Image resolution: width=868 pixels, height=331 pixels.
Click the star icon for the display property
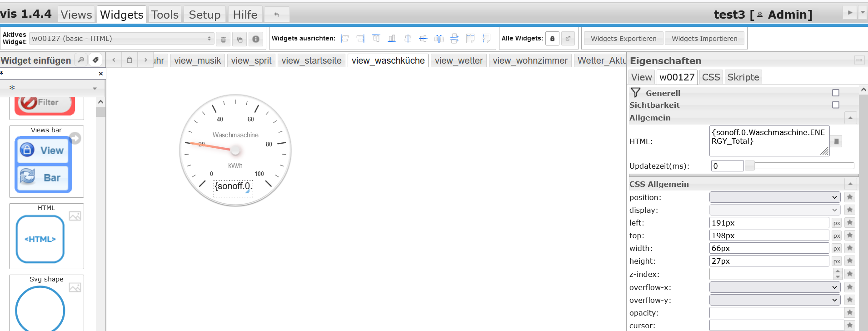[850, 210]
